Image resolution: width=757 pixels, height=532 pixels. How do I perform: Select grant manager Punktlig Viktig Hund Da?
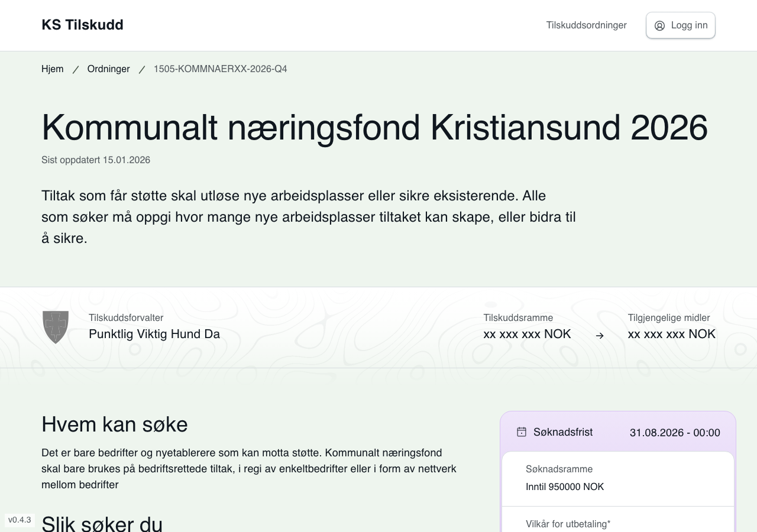[x=154, y=335]
